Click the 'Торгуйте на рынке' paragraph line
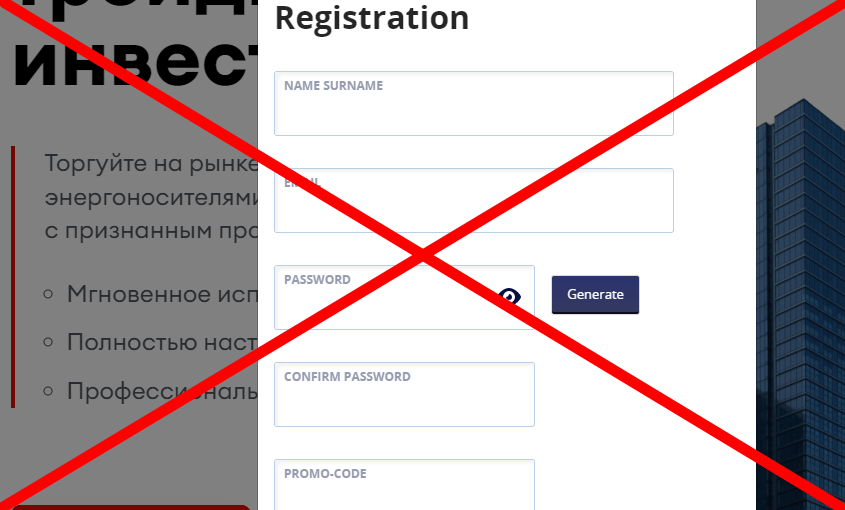This screenshot has width=845, height=510. 151,163
